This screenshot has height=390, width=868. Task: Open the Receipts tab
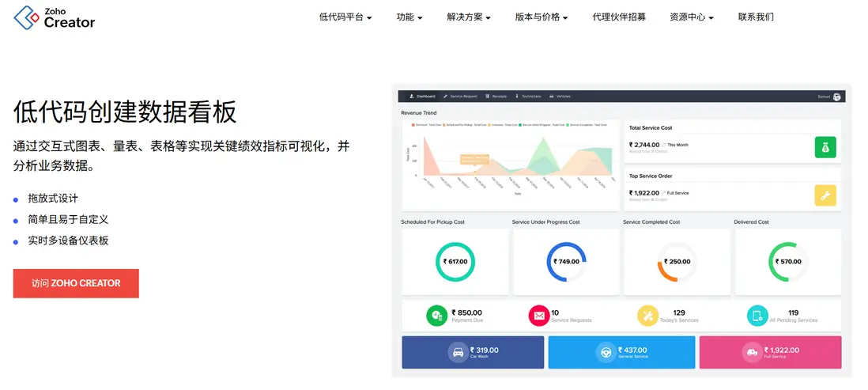[x=496, y=97]
